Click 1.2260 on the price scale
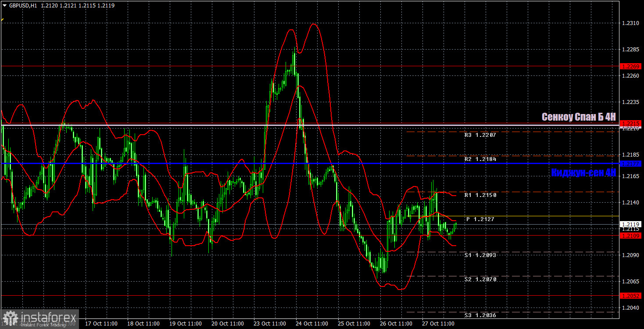Screen dimensions: 644x329 [630, 76]
